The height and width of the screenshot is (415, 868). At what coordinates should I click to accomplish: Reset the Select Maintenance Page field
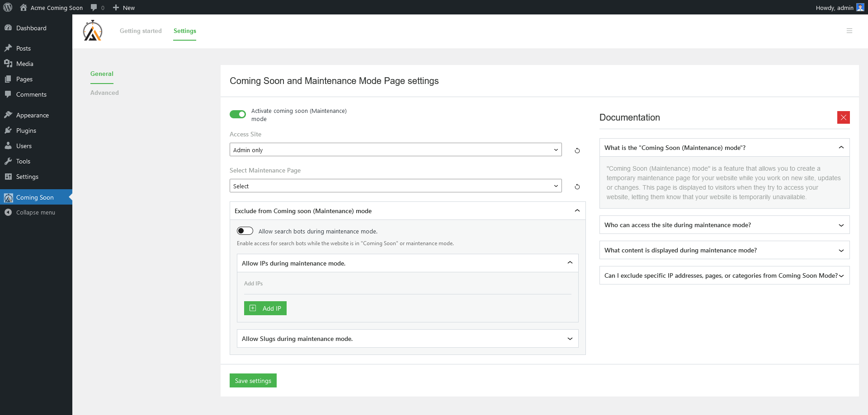pyautogui.click(x=577, y=187)
